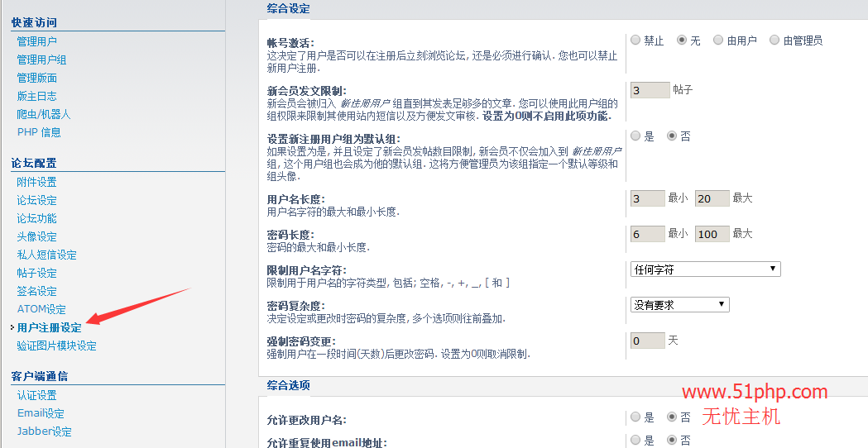Click the 综合选项 panel heading

coord(289,385)
